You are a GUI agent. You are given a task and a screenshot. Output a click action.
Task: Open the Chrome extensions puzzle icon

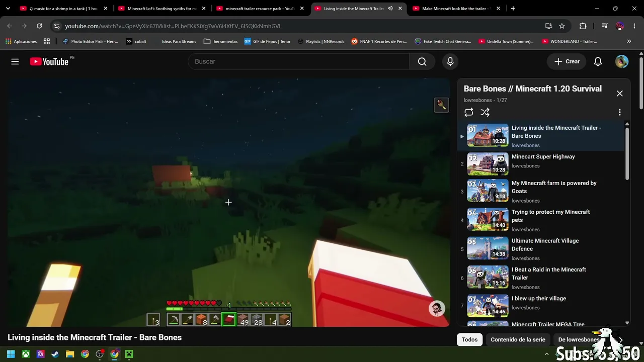[583, 26]
